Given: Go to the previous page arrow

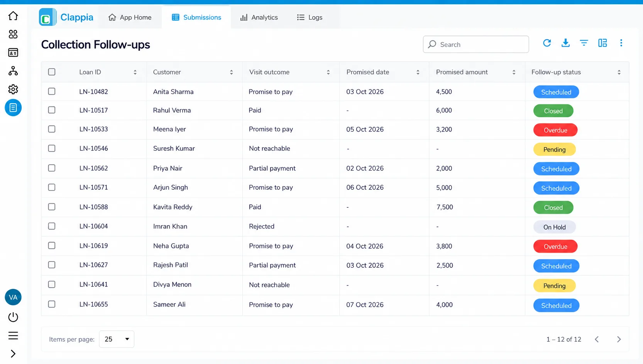Looking at the screenshot, I should pyautogui.click(x=597, y=339).
